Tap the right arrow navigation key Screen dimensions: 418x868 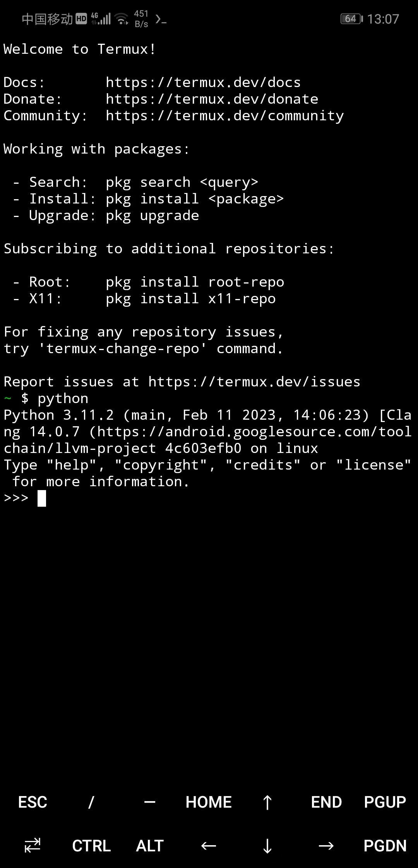(x=326, y=846)
